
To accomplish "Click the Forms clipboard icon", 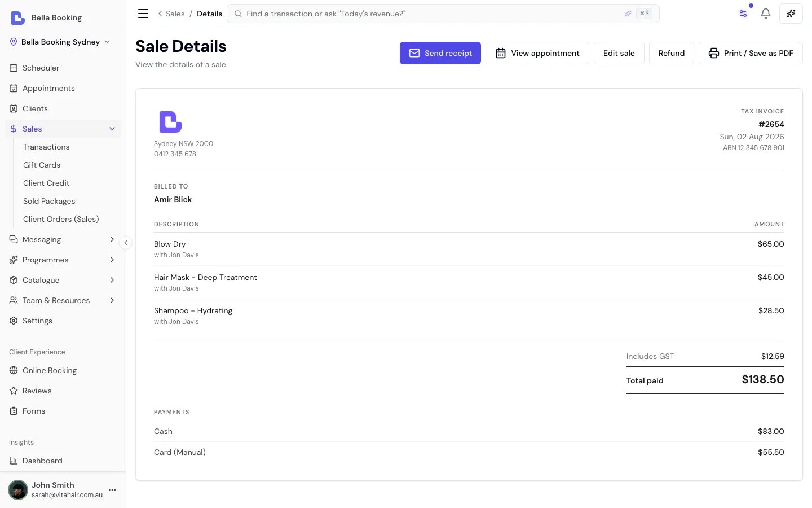I will click(x=14, y=411).
